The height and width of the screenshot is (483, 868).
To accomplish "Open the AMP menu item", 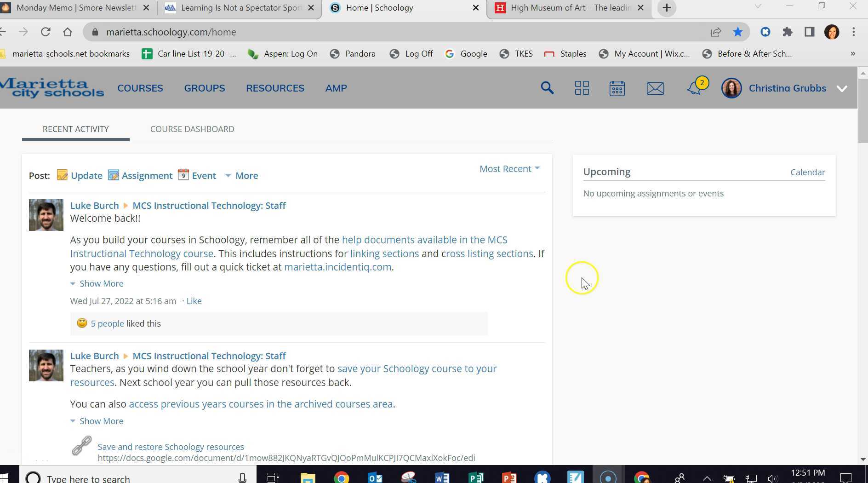I will tap(336, 88).
